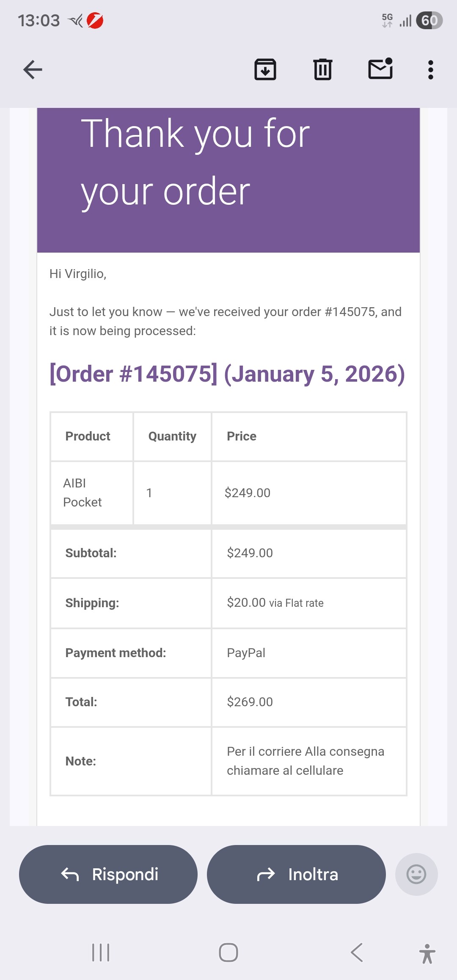Screen dimensions: 457x980
Task: Tap the back arrow to leave email
Action: (33, 70)
